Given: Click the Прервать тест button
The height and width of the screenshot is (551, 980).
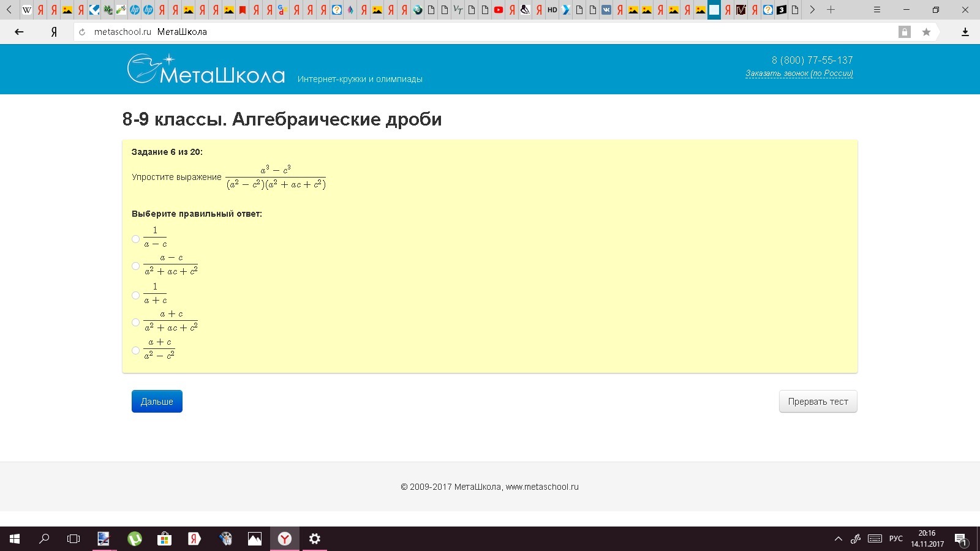Looking at the screenshot, I should (818, 402).
